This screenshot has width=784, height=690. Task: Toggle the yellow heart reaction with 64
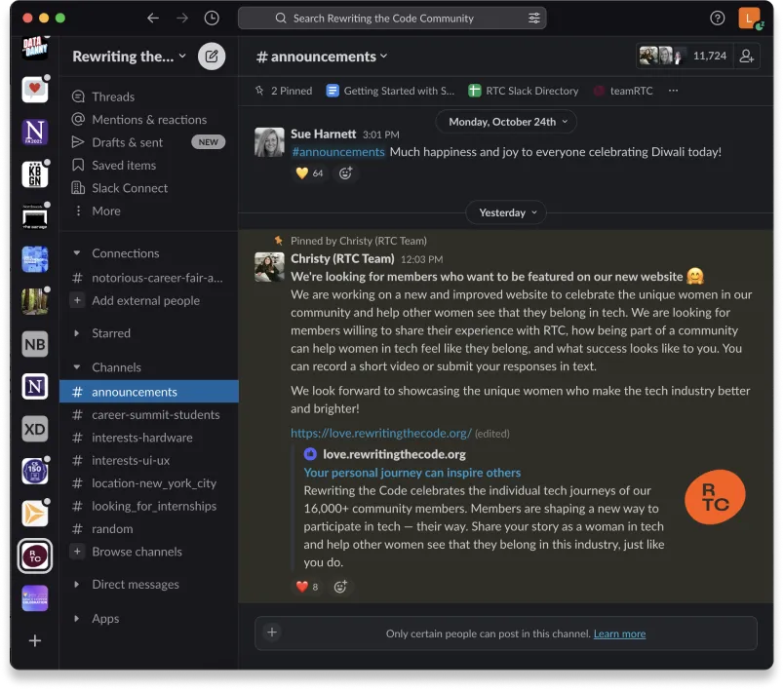309,173
